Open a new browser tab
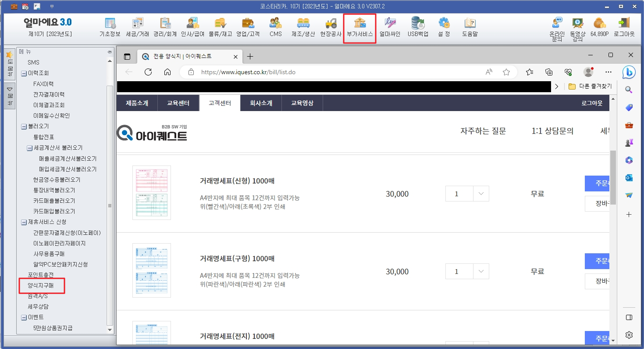 (250, 56)
